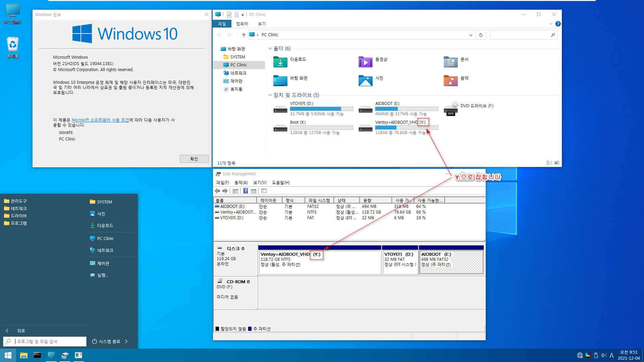Select SYSTEM in Explorer navigation pane
Screen dimensions: 644x362
[237, 57]
